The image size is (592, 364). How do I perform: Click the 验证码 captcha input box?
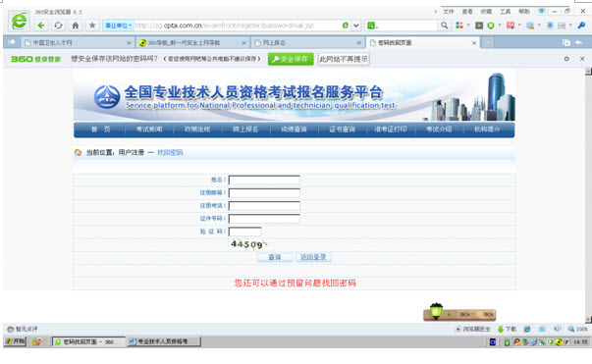[245, 232]
